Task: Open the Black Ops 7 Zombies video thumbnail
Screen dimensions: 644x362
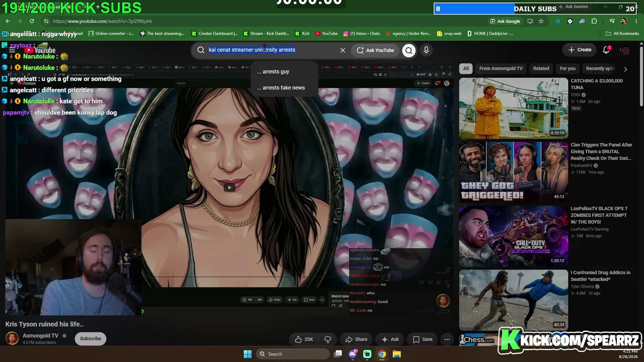Action: (513, 236)
